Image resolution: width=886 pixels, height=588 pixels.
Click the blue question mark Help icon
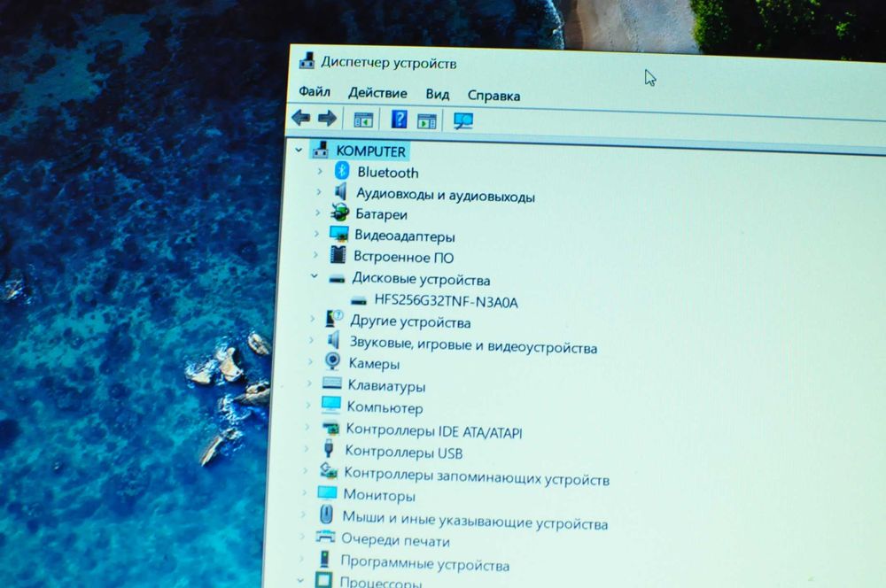[399, 120]
